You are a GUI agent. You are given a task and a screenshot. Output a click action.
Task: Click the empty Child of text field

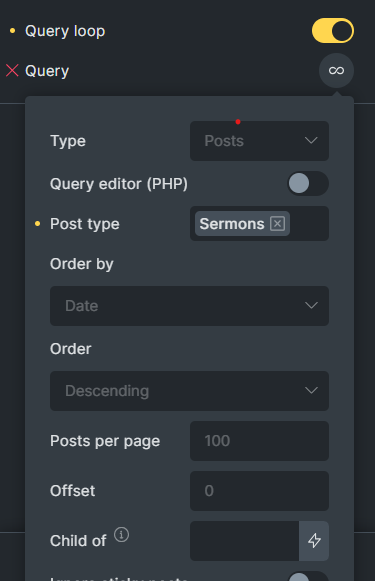point(245,541)
